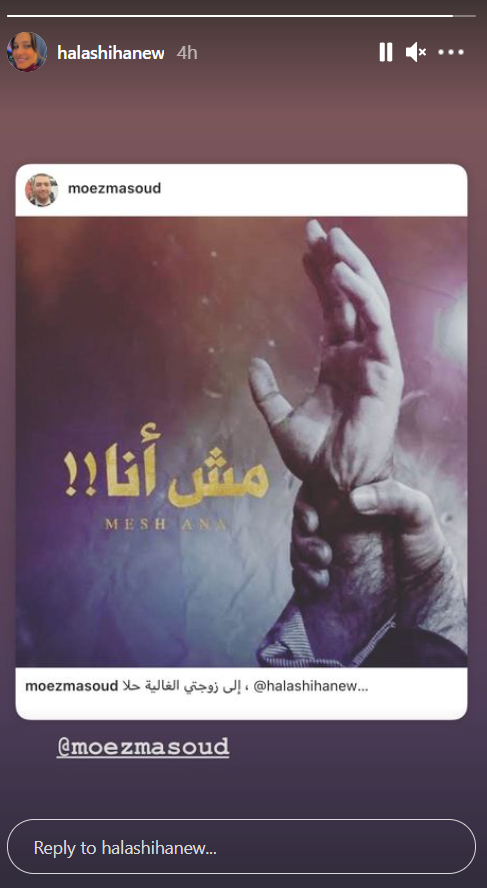Click the halashihanew username in story header
This screenshot has height=888, width=487.
tap(111, 53)
